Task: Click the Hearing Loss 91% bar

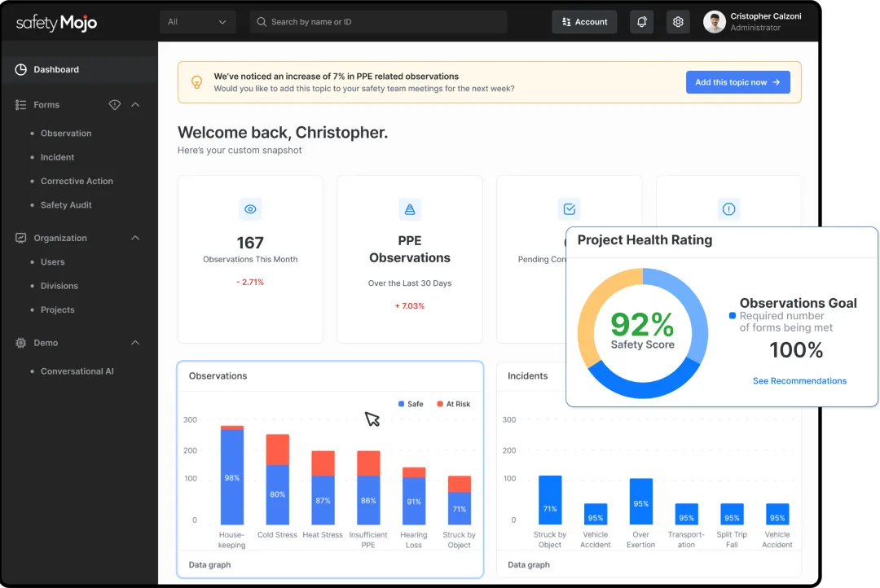Action: pyautogui.click(x=414, y=496)
